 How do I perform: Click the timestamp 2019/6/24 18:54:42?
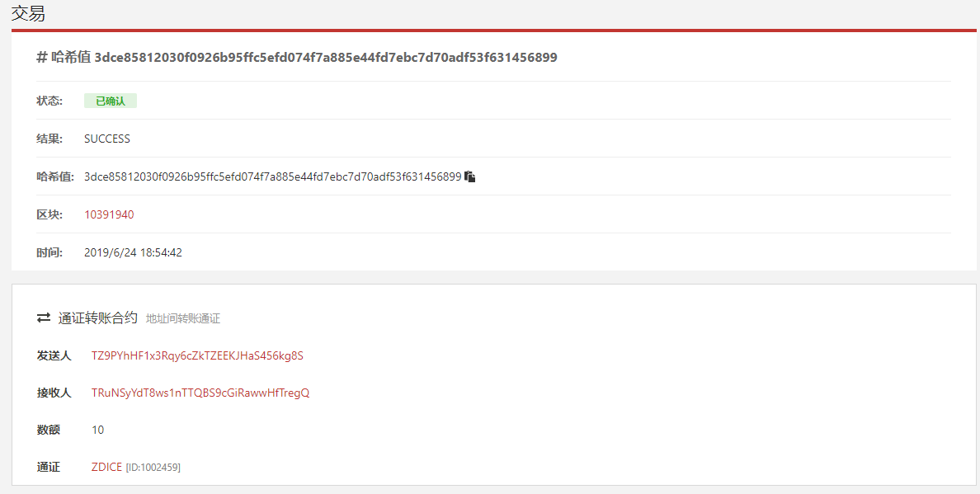pyautogui.click(x=133, y=253)
